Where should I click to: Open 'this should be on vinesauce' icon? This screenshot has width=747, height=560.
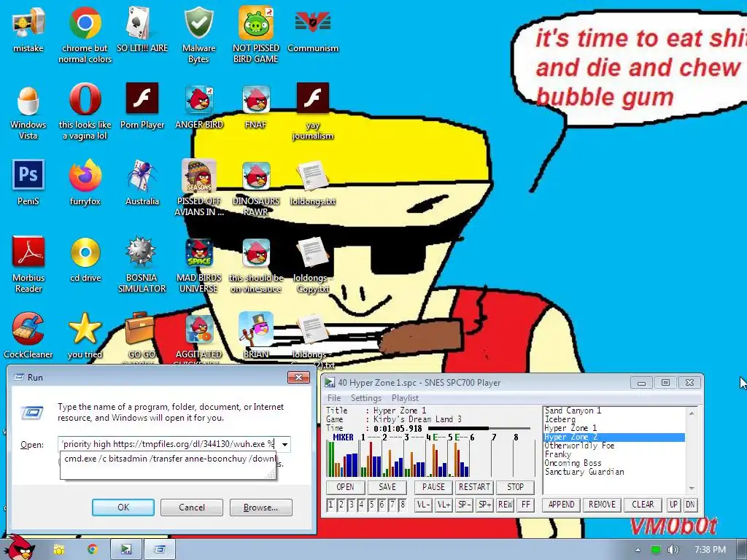click(x=256, y=252)
